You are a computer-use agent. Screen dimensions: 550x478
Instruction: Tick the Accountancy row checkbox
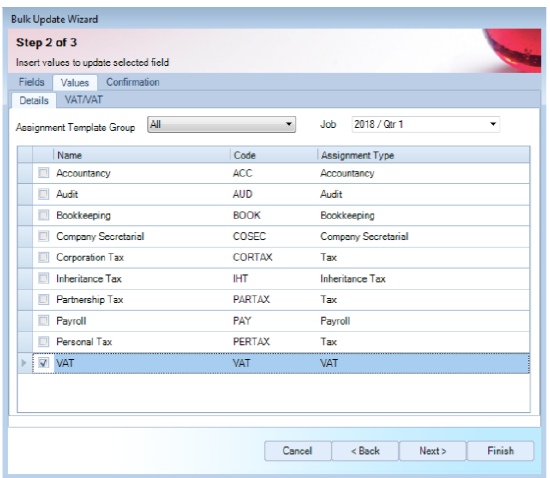(43, 173)
